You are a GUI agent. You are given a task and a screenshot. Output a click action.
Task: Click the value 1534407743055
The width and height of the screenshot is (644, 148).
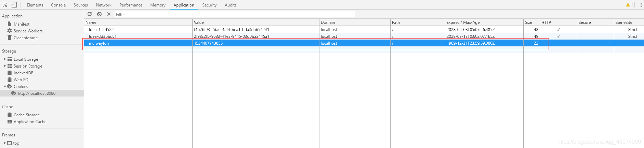pyautogui.click(x=208, y=43)
